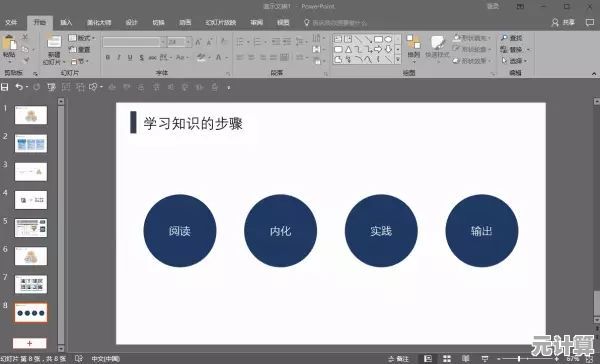
Task: Click the Reading View icon in status bar
Action: tap(466, 359)
